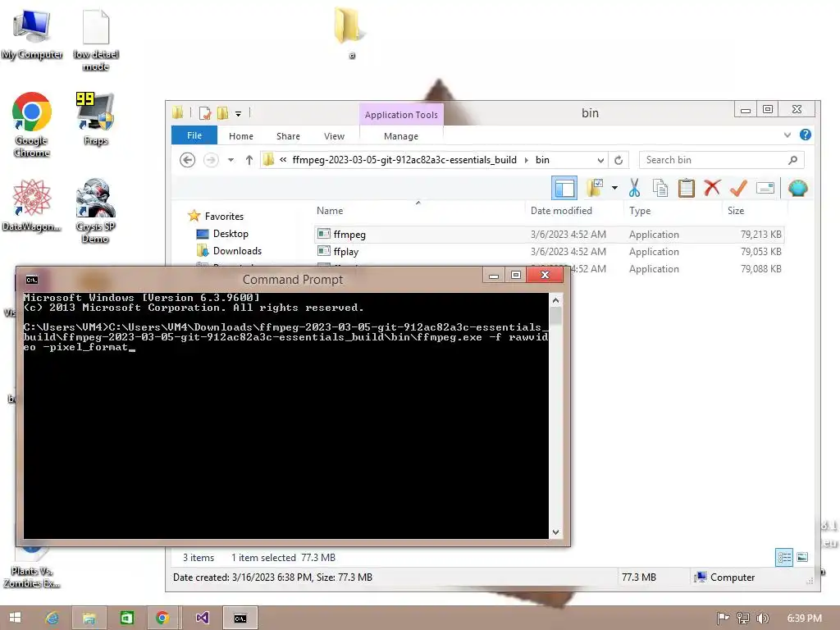Click Command Prompt scrollbar up arrow

[x=555, y=300]
